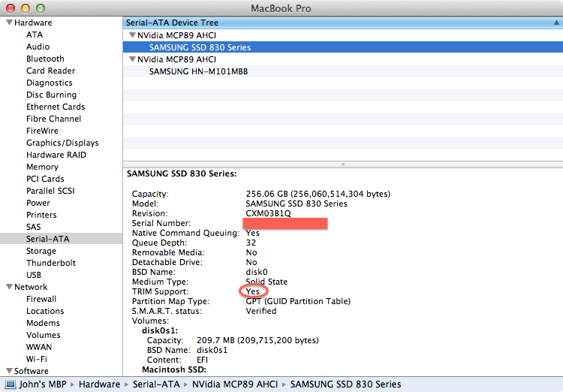
Task: Select SAMSUNG HN-M101MBB device row
Action: click(x=343, y=71)
